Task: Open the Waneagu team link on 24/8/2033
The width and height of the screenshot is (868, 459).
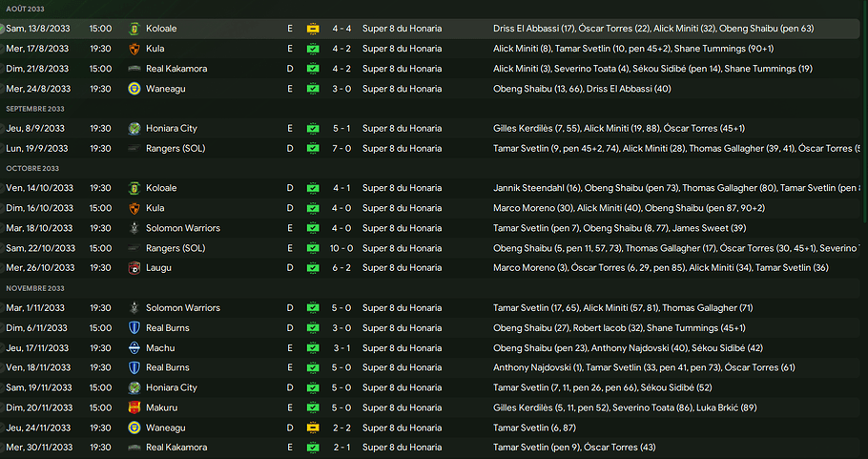Action: [x=165, y=89]
